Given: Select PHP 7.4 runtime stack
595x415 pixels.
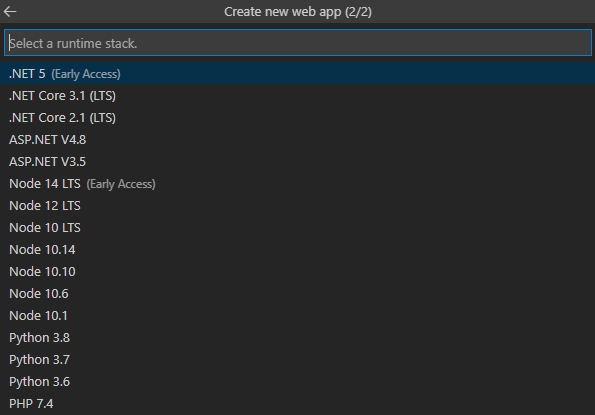Looking at the screenshot, I should click(x=298, y=404).
